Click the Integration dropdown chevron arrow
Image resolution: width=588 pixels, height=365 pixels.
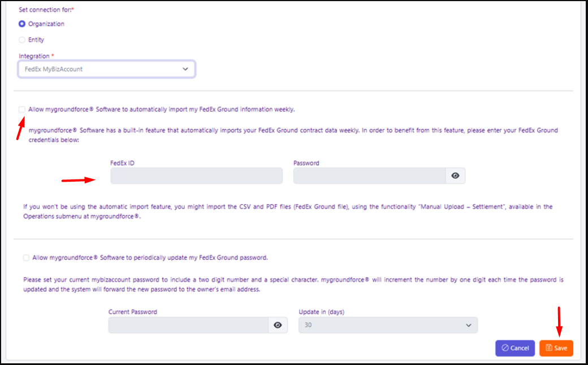coord(185,69)
